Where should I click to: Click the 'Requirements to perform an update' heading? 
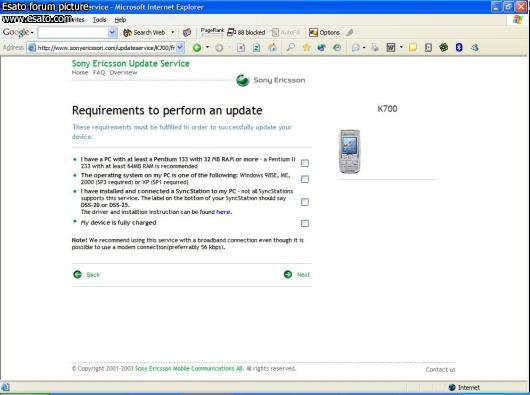[167, 110]
